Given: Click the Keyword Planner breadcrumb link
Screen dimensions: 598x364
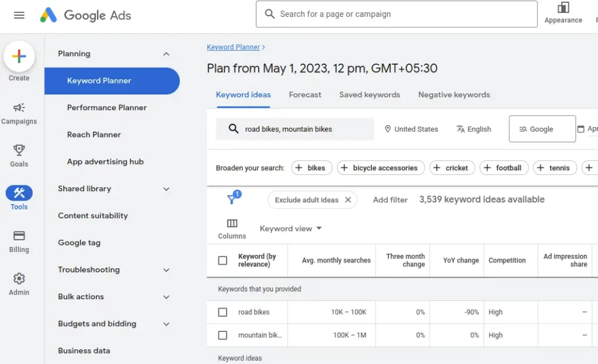Looking at the screenshot, I should [x=233, y=47].
